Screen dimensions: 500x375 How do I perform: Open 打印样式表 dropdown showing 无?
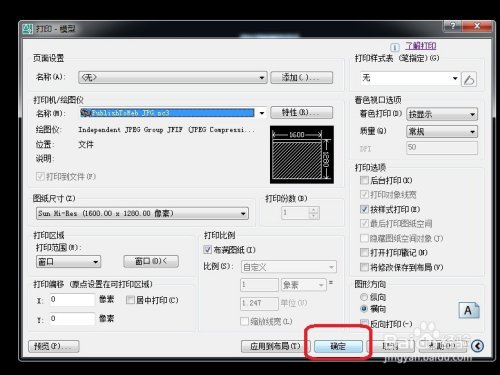(410, 78)
